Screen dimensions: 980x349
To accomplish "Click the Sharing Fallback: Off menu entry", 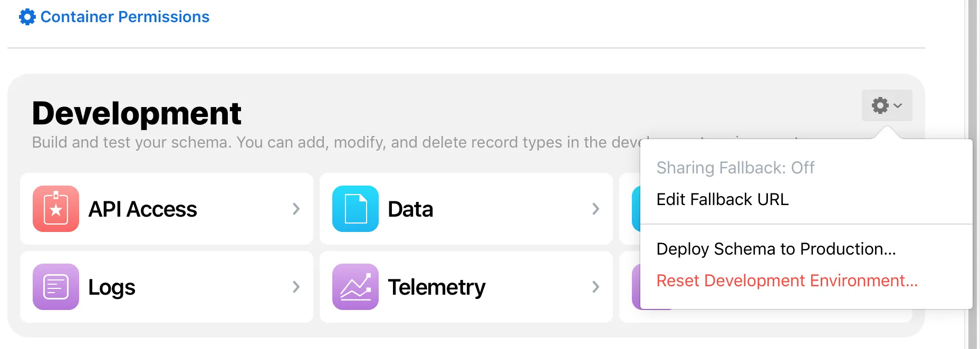I will (x=735, y=168).
